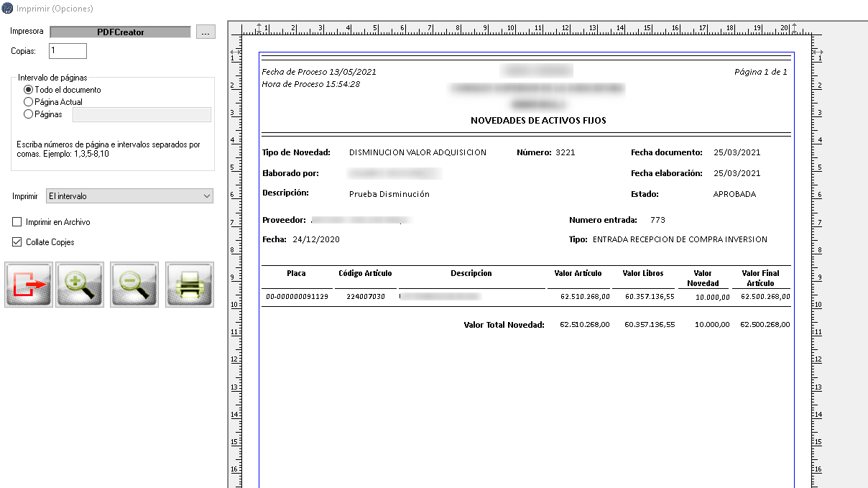Click the PDFCreator printer name field
The width and height of the screenshot is (868, 488).
click(120, 32)
